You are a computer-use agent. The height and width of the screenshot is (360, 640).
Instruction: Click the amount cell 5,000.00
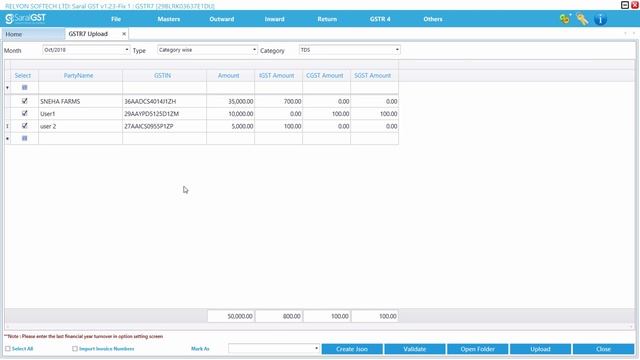[x=230, y=126]
